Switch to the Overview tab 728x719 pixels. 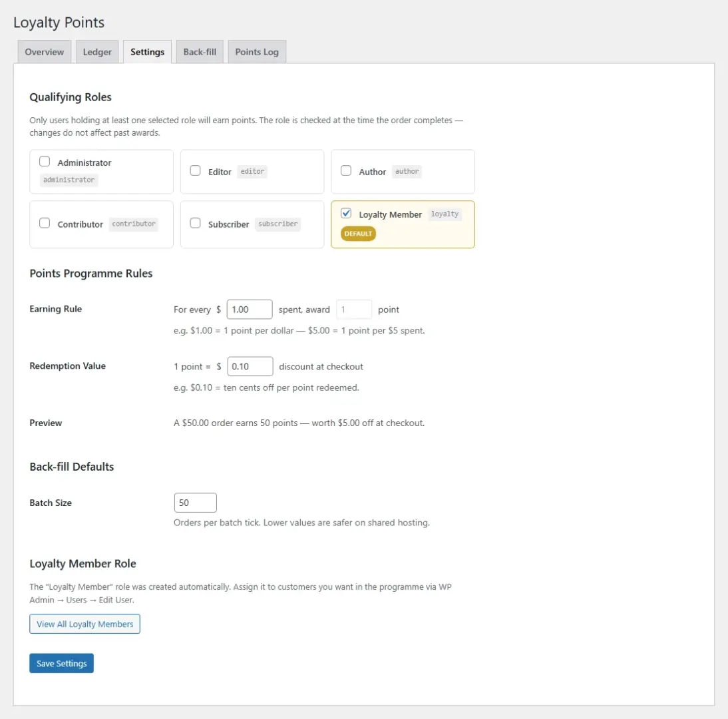pyautogui.click(x=44, y=51)
